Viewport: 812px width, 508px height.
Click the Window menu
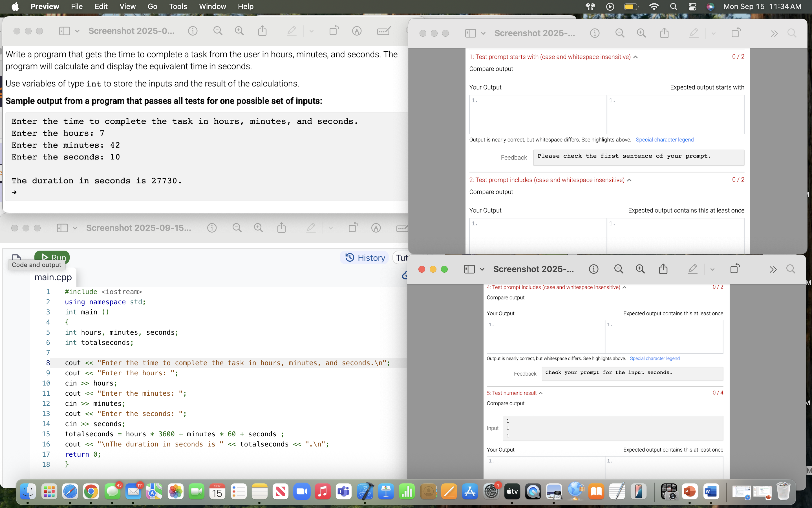[212, 6]
